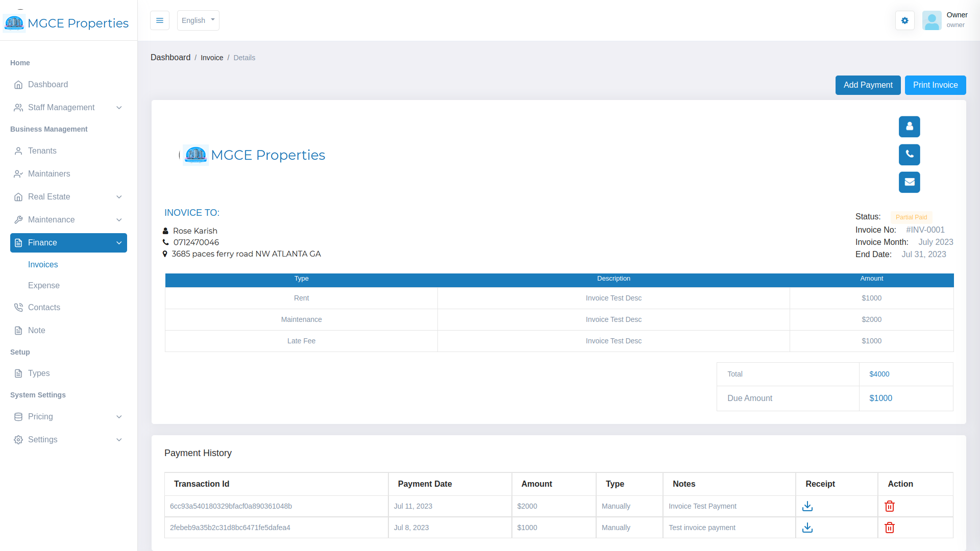This screenshot has width=980, height=551.
Task: Download receipt for Jul 11 payment
Action: [x=807, y=506]
